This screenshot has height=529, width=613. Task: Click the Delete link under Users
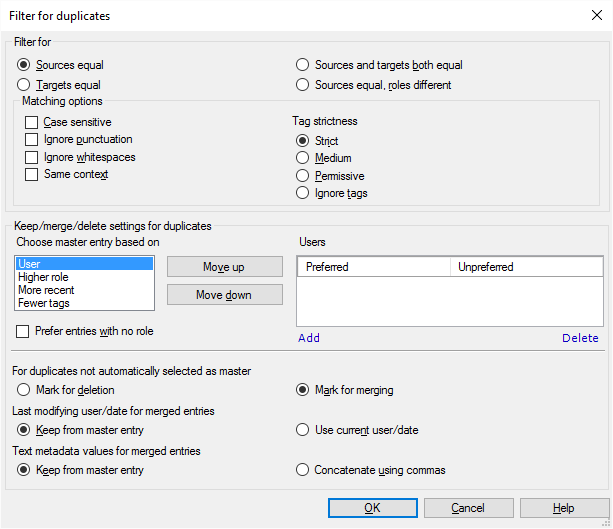tap(580, 338)
